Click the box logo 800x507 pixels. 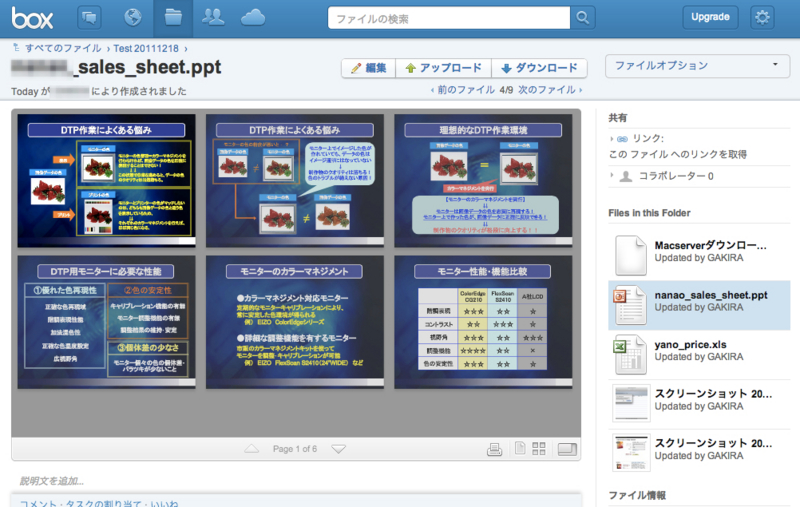(32, 18)
